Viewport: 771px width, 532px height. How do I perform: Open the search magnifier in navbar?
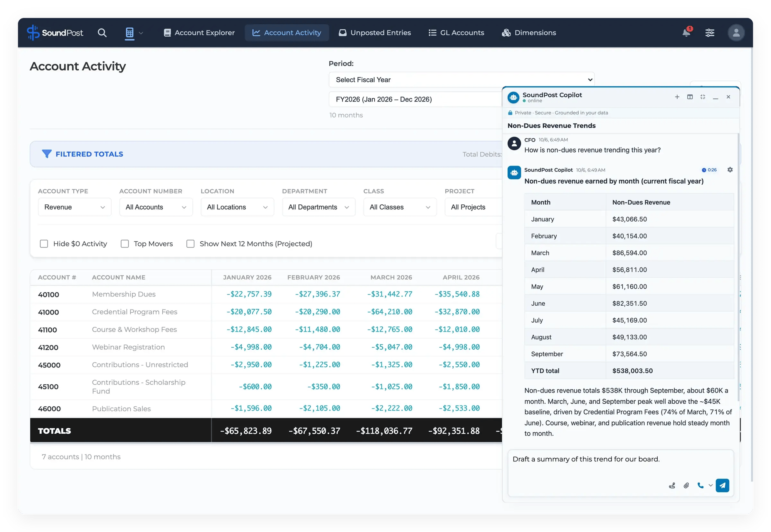pos(102,33)
